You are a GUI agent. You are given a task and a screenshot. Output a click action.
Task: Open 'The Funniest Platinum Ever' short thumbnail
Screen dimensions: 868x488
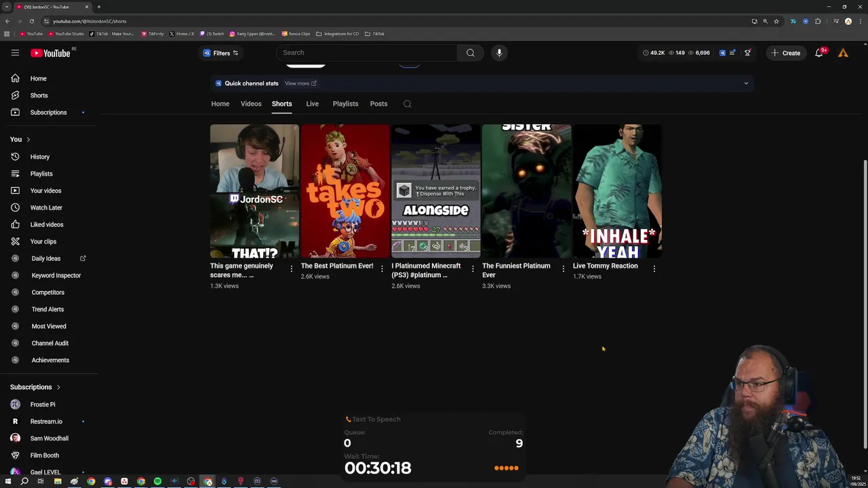point(526,191)
